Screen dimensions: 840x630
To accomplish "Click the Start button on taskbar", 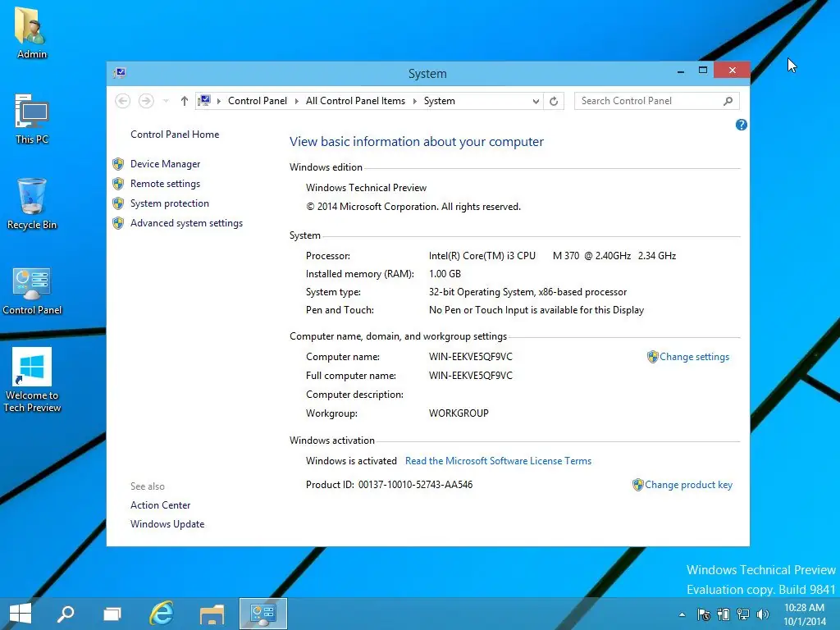I will point(19,613).
